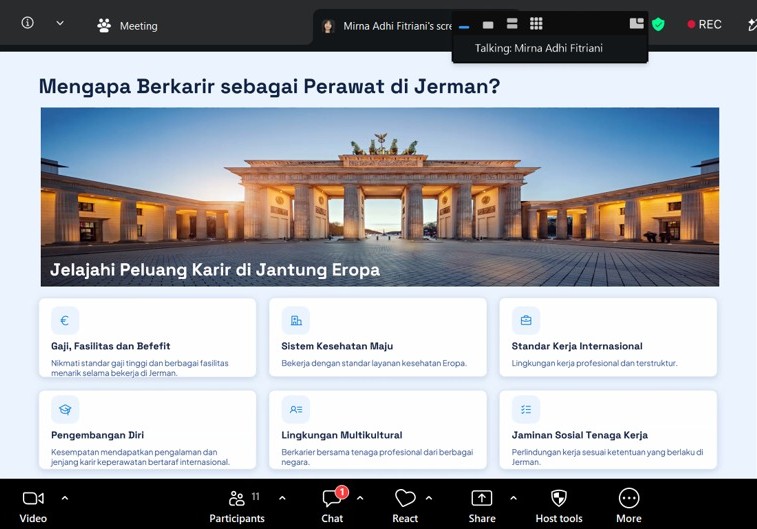The image size is (757, 529).
Task: Expand the React options arrow
Action: point(429,498)
